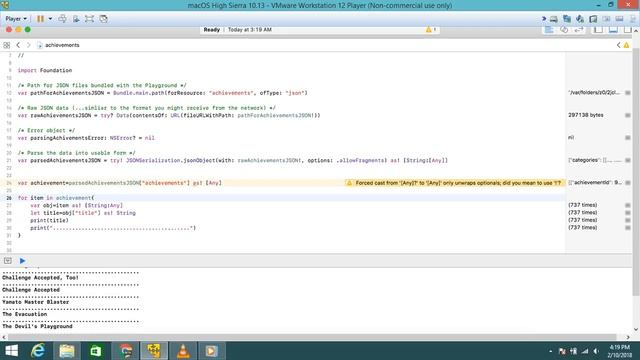This screenshot has height=360, width=640.
Task: Click the 297138 bytes result value
Action: tap(586, 115)
